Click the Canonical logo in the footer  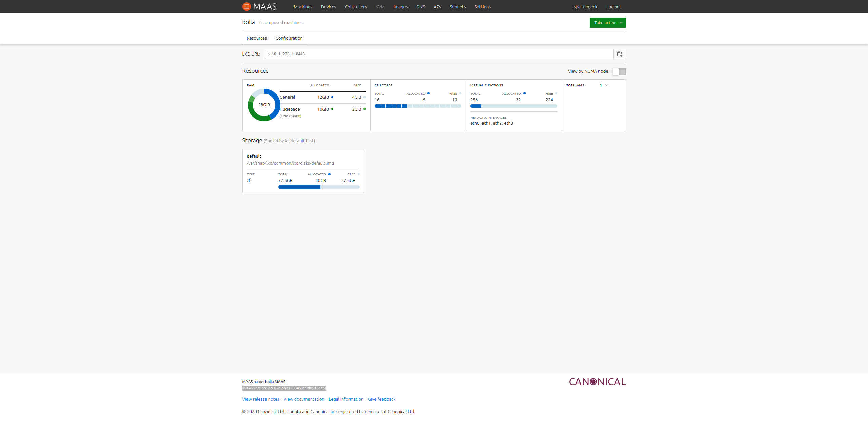(597, 382)
